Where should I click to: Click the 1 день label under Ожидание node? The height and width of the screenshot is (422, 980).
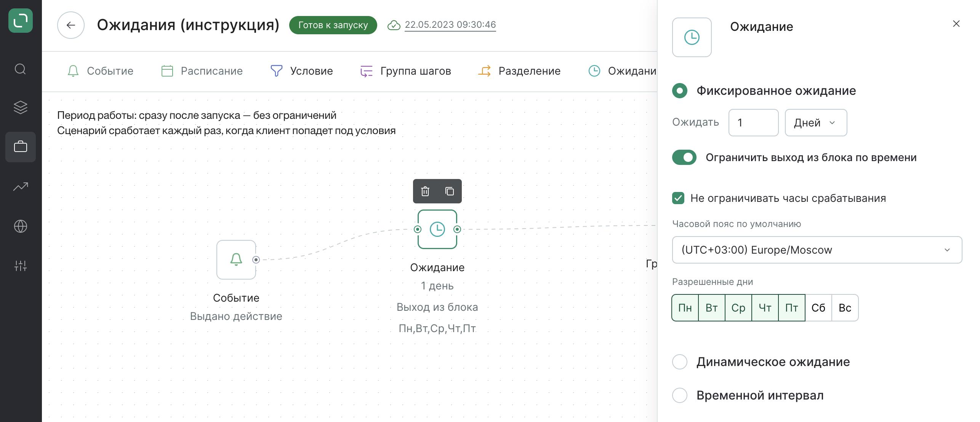(437, 286)
